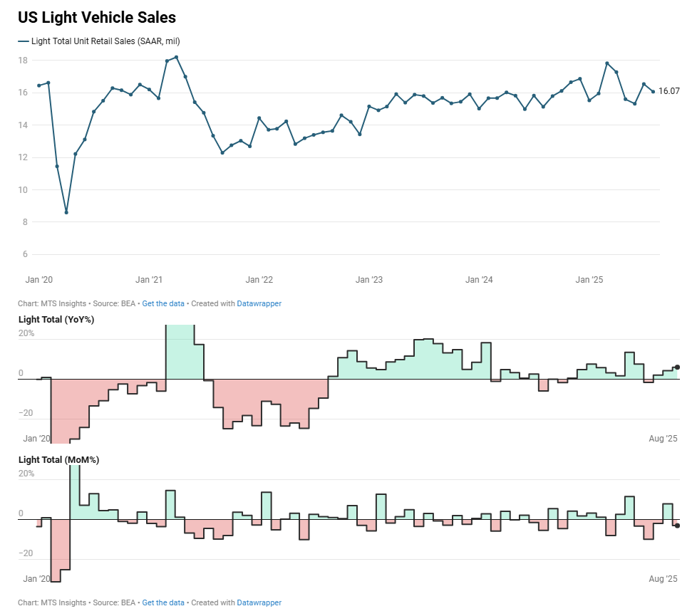Open the Datawrapper link below the top chart
Viewport: 697px width, 616px height.
pos(259,303)
